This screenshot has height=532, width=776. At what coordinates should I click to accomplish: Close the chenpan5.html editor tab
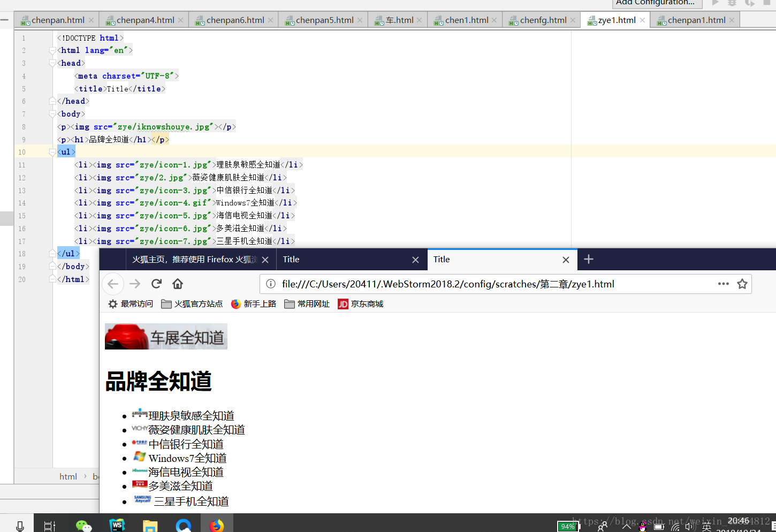point(360,20)
